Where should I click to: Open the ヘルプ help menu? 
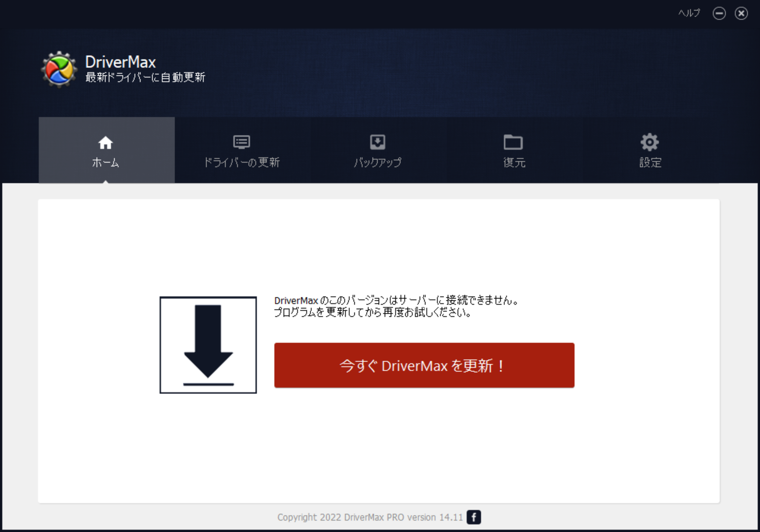(x=689, y=13)
